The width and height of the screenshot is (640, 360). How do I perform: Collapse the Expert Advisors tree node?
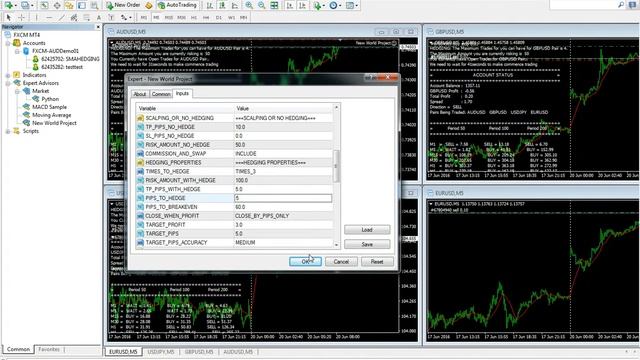click(x=8, y=83)
